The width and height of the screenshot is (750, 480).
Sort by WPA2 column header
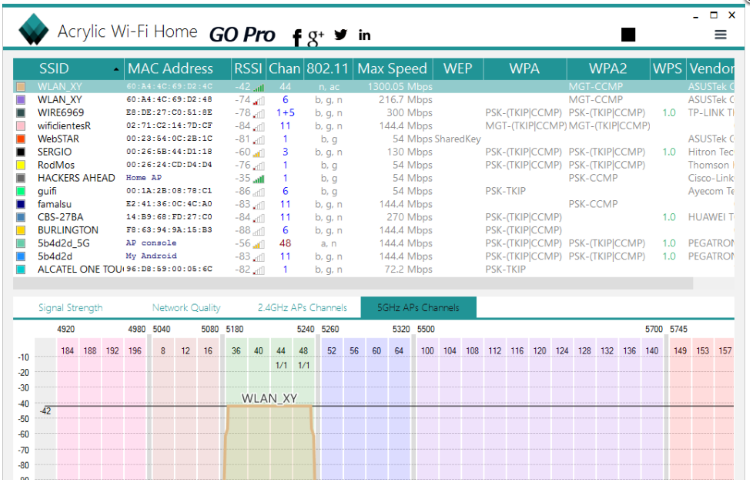point(608,69)
